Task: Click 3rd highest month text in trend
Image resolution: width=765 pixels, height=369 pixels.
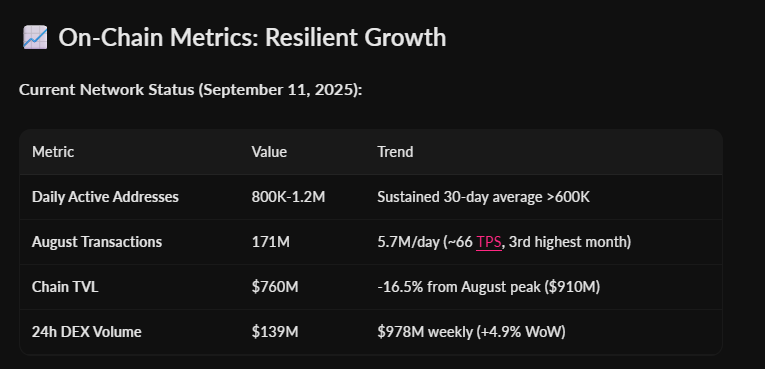Action: click(x=568, y=242)
